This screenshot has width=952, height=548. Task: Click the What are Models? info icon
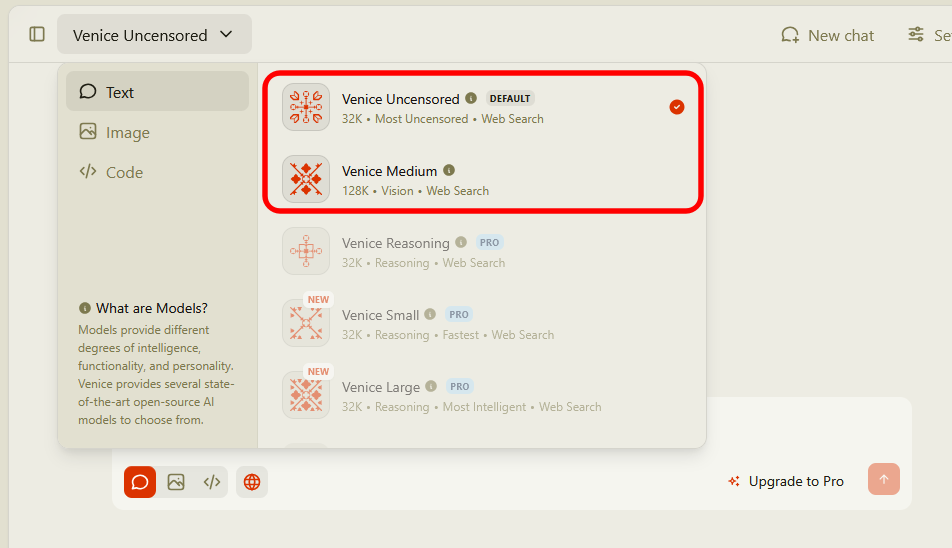(84, 308)
